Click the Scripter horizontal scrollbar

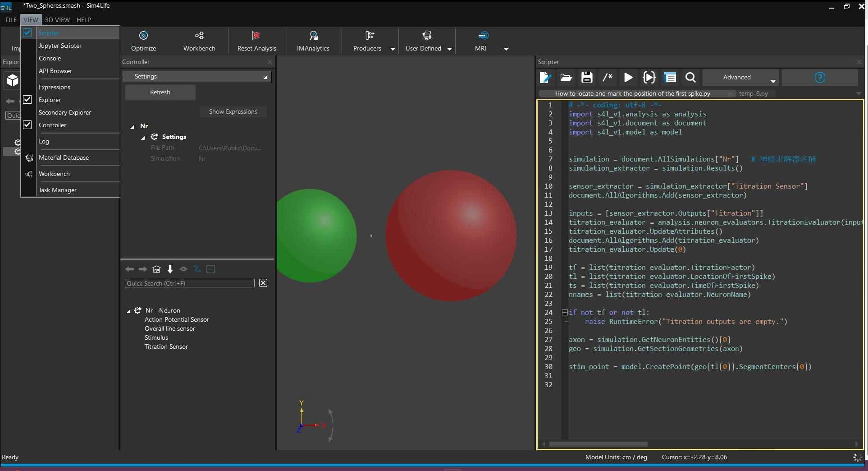click(598, 444)
